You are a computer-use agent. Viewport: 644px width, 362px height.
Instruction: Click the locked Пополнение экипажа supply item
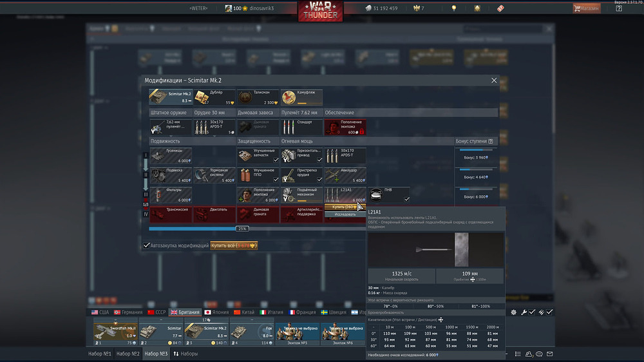pos(345,127)
